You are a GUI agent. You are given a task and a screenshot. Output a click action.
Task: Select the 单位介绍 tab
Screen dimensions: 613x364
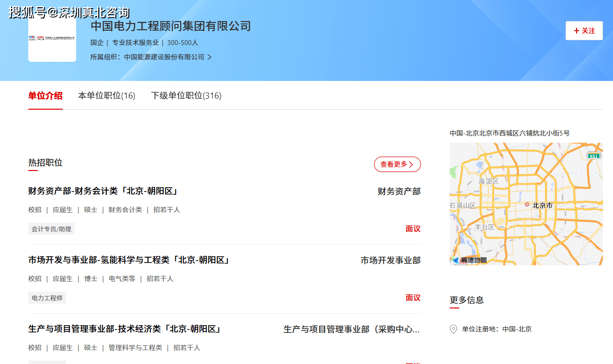45,95
